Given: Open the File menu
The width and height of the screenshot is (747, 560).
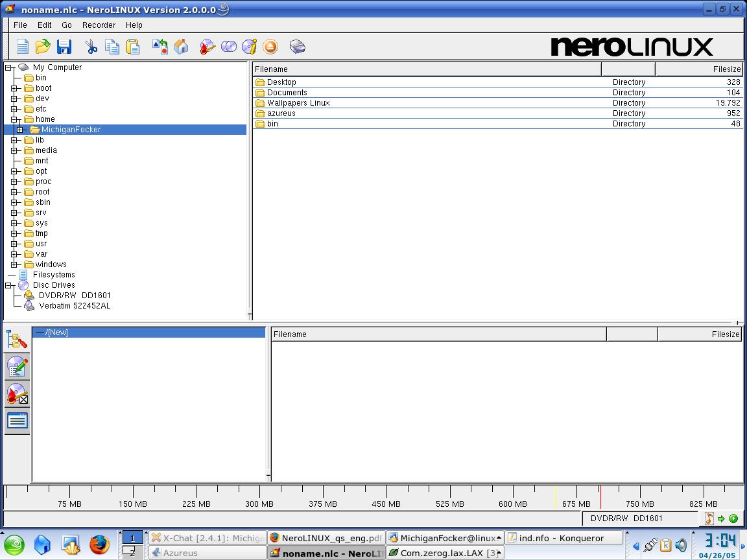Looking at the screenshot, I should pos(20,25).
